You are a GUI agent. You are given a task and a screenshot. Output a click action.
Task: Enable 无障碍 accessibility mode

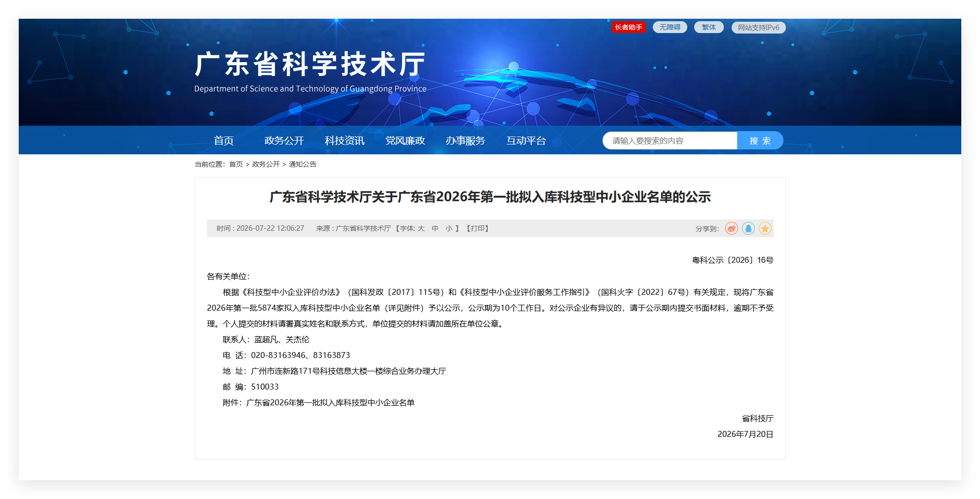670,27
